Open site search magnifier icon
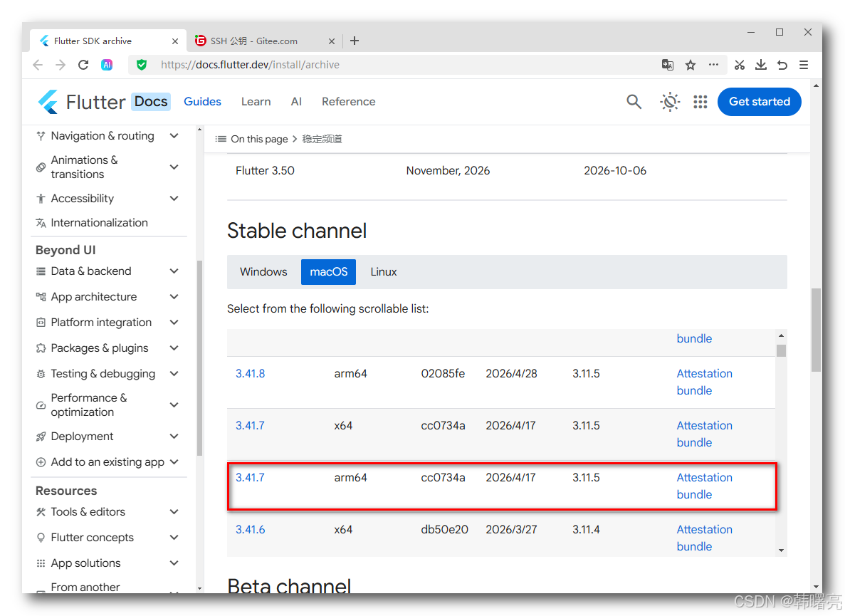The image size is (845, 616). [x=634, y=101]
